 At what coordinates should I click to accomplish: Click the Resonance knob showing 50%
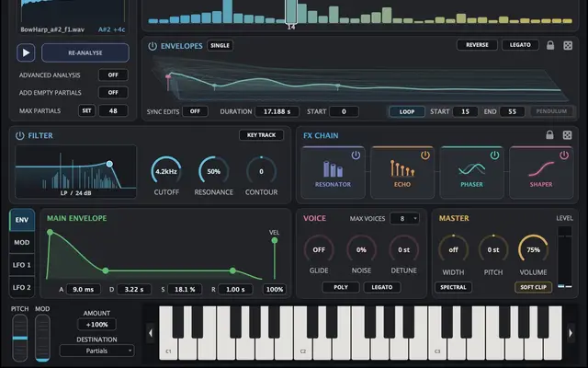pos(214,172)
